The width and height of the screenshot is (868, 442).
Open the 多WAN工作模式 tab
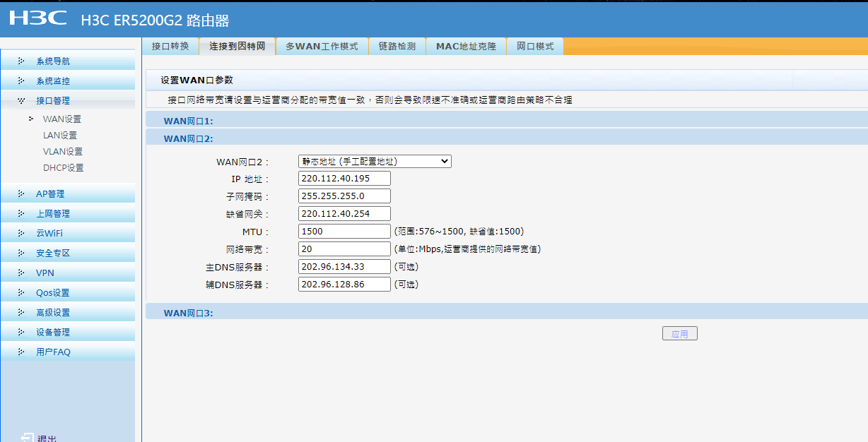[x=322, y=47]
